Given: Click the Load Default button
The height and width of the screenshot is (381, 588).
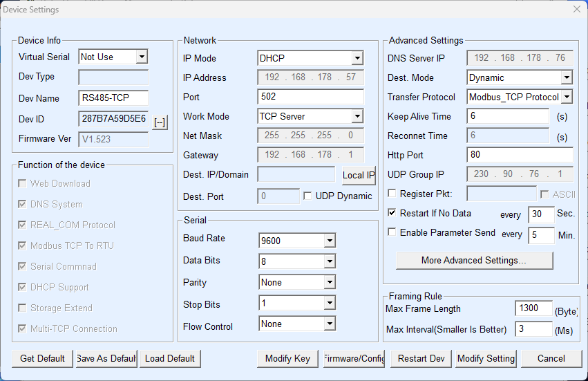Looking at the screenshot, I should (170, 358).
